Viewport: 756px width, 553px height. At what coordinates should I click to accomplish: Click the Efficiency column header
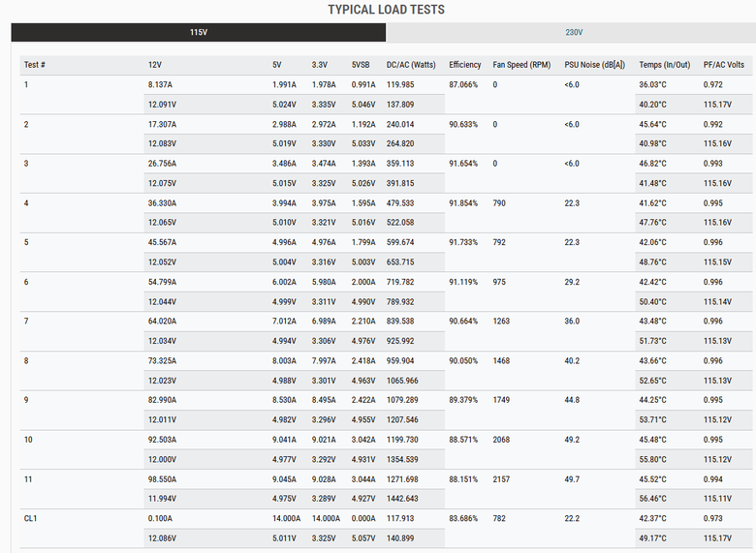click(465, 65)
